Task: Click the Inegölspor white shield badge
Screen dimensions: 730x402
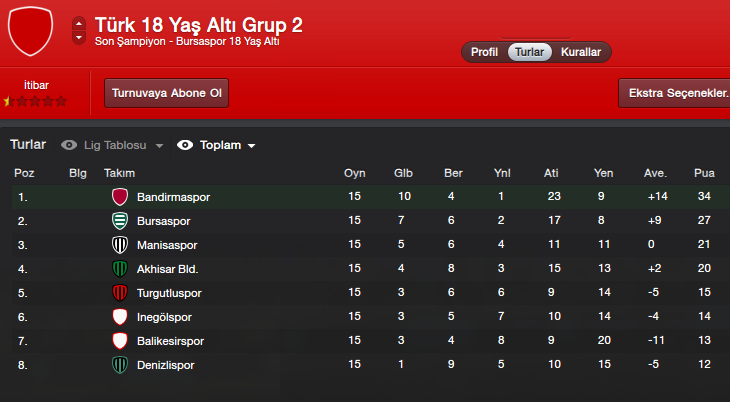Action: coord(120,317)
